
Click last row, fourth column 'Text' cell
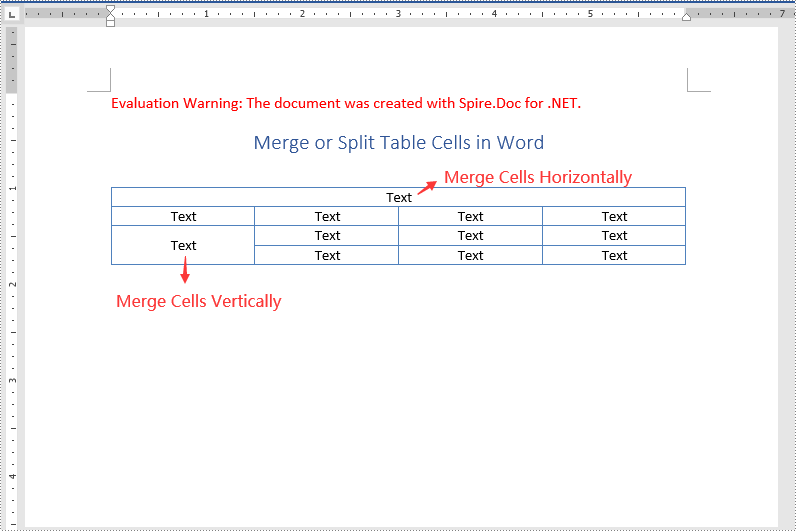pos(614,255)
